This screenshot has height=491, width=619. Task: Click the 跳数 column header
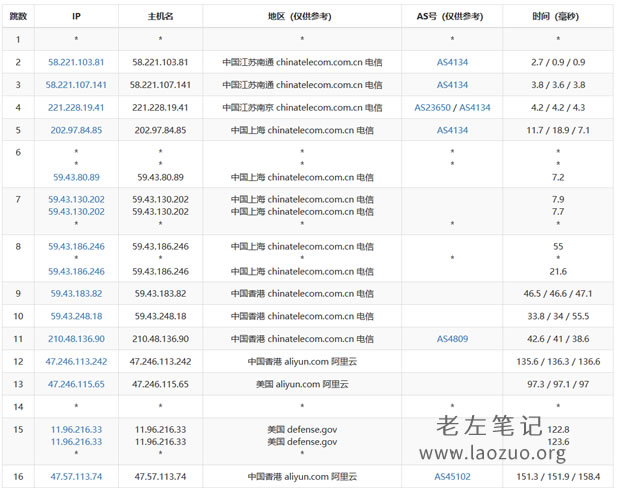point(18,17)
